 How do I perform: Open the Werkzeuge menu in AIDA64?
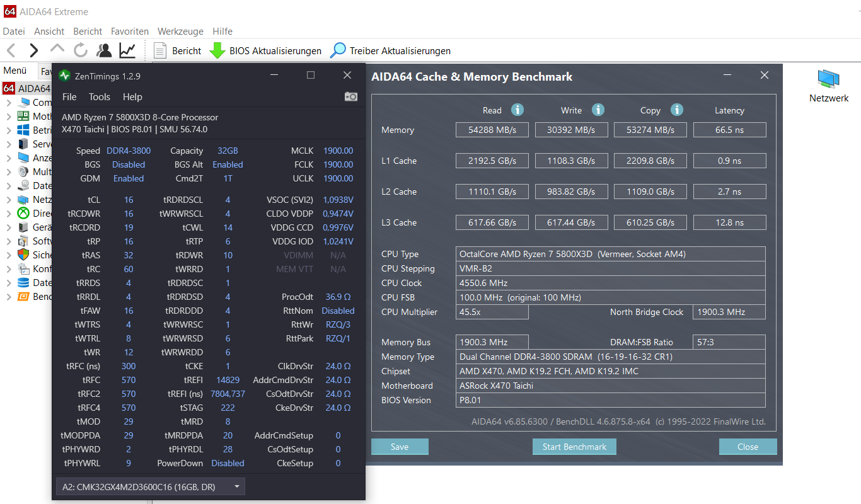180,31
